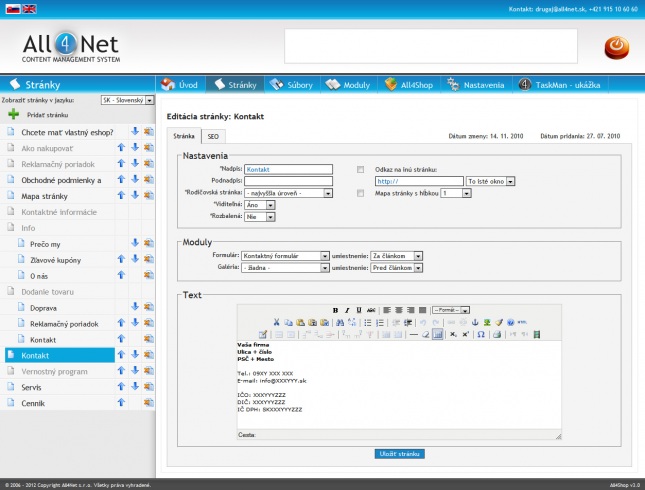
Task: Click the italic icon in text editor
Action: 345,310
